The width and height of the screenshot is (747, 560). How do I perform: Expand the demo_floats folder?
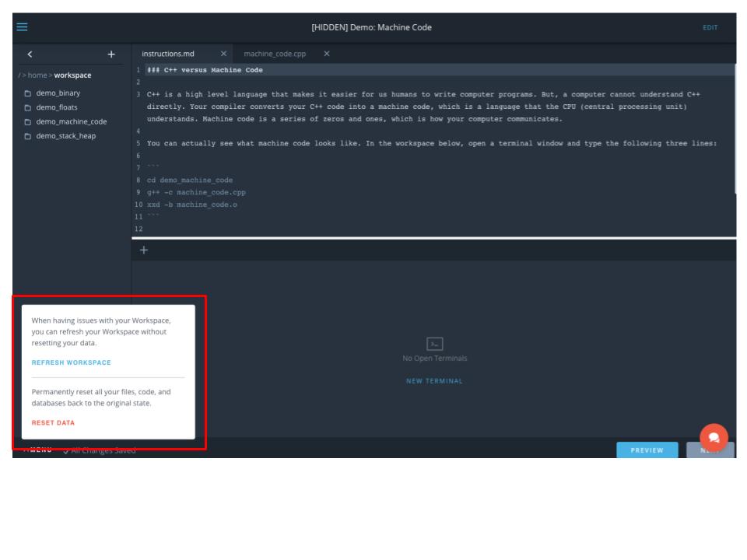coord(57,107)
